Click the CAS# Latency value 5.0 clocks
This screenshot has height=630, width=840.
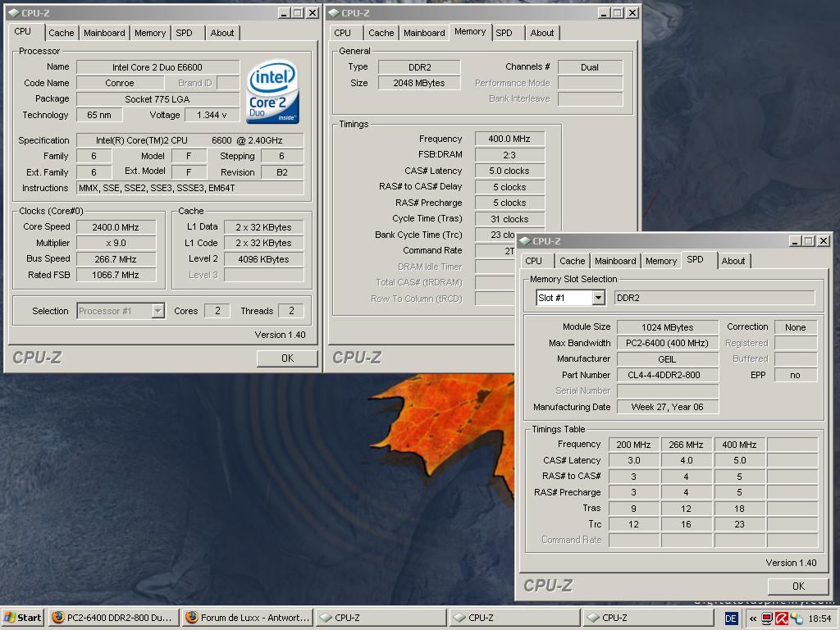[509, 171]
